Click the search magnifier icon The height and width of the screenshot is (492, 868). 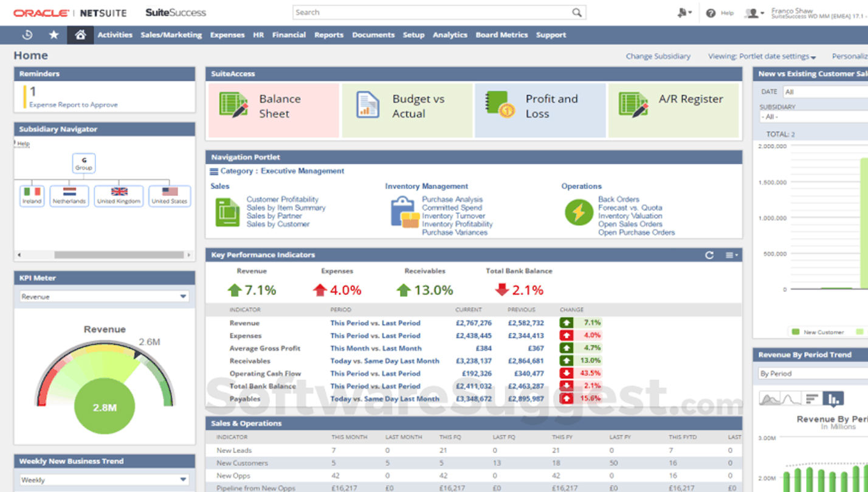[576, 12]
